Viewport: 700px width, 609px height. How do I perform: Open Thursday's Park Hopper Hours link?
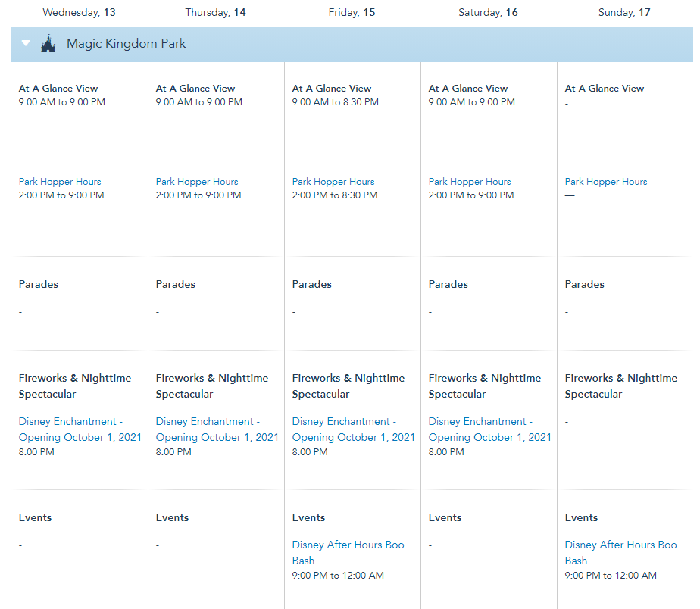pos(197,182)
